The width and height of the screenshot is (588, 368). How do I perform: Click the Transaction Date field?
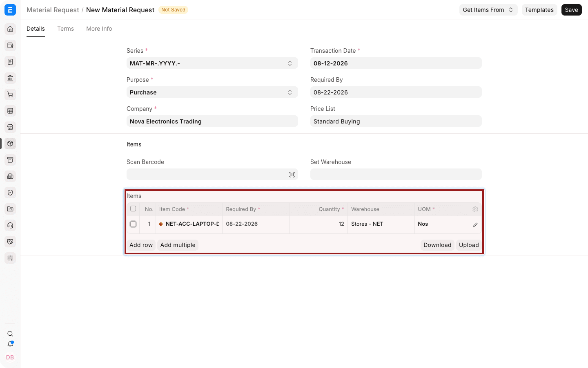[396, 63]
